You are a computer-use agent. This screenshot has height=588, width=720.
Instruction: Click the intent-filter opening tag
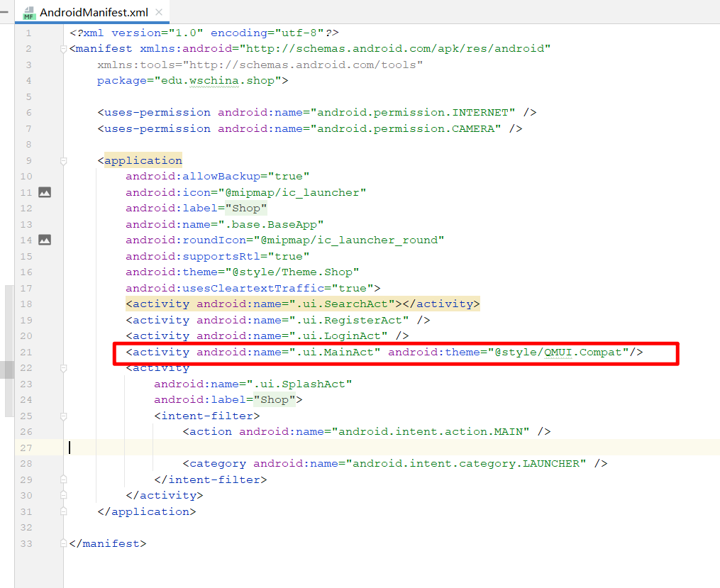coord(207,416)
